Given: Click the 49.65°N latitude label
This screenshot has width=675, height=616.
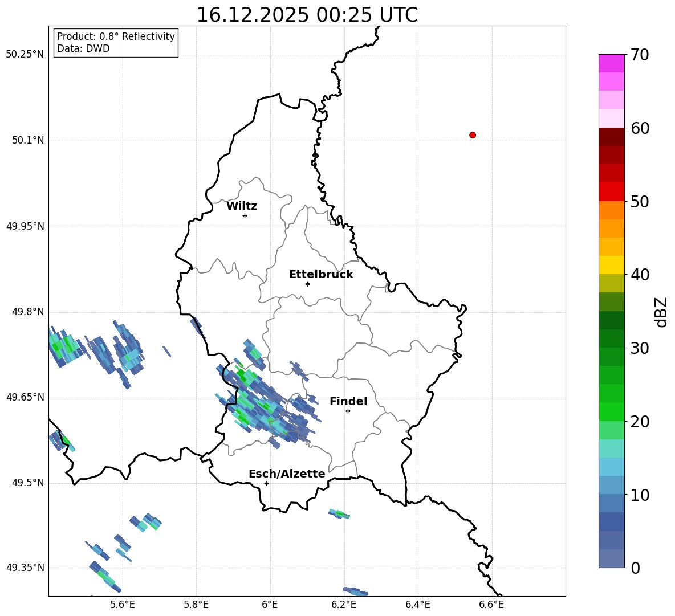Looking at the screenshot, I should [25, 397].
